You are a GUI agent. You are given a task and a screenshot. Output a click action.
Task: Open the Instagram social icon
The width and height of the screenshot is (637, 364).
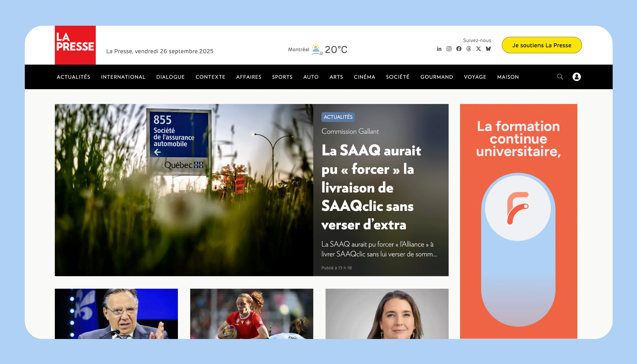pos(449,49)
